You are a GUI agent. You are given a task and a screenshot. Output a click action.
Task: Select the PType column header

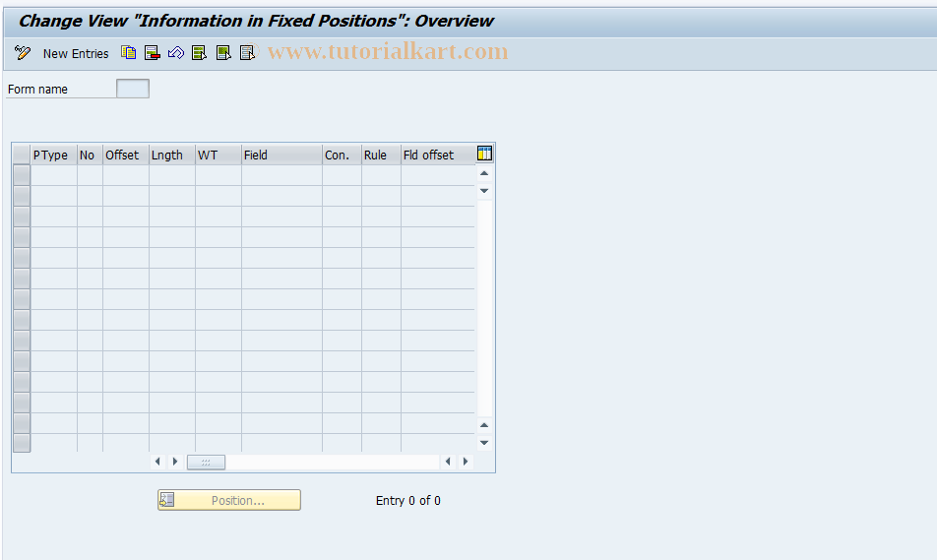54,155
